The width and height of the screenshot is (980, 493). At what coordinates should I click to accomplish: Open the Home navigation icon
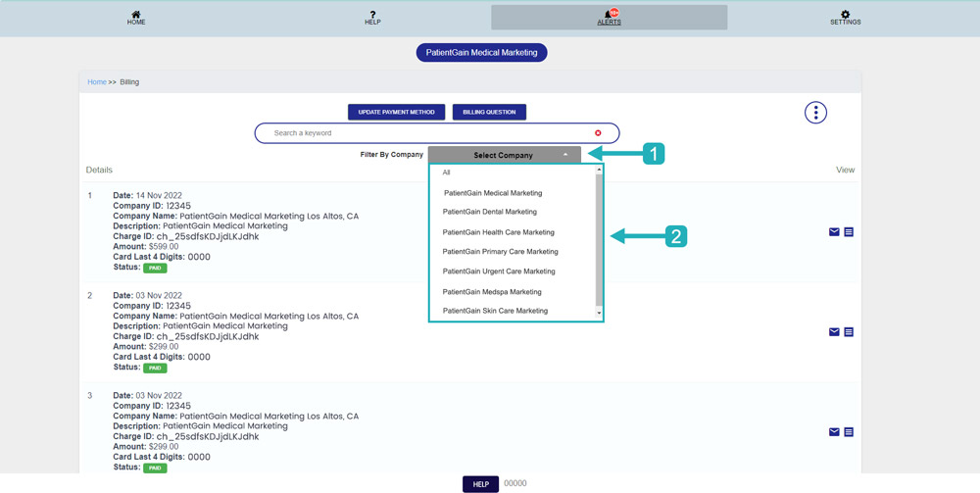coord(135,14)
